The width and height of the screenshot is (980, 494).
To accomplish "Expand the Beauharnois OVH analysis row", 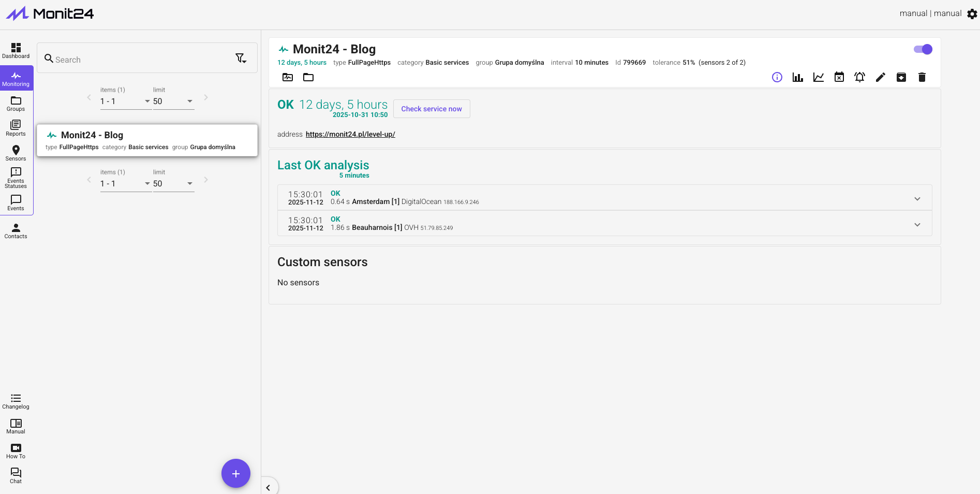I will (917, 225).
